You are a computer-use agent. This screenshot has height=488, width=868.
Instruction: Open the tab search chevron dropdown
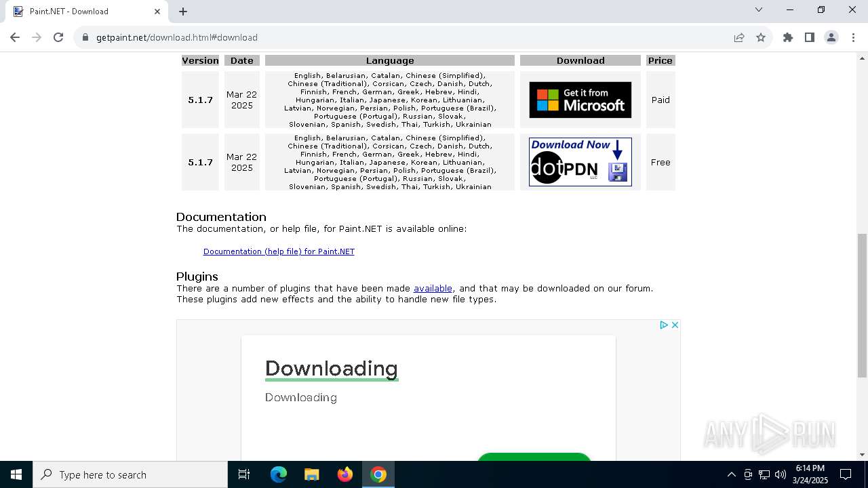coord(759,9)
